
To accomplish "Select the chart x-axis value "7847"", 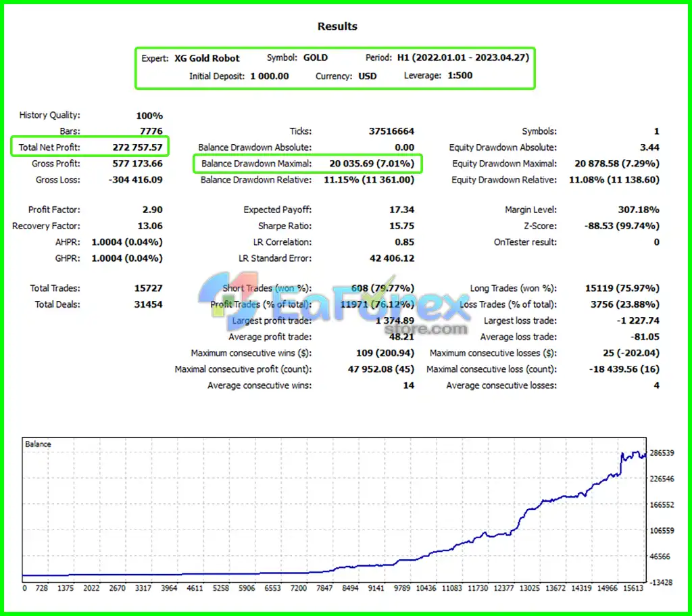I will pos(324,589).
